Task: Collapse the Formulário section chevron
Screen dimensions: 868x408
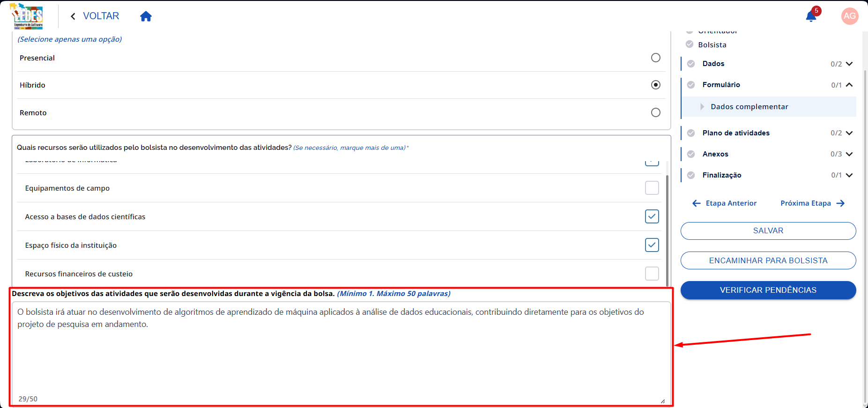Action: coord(849,85)
